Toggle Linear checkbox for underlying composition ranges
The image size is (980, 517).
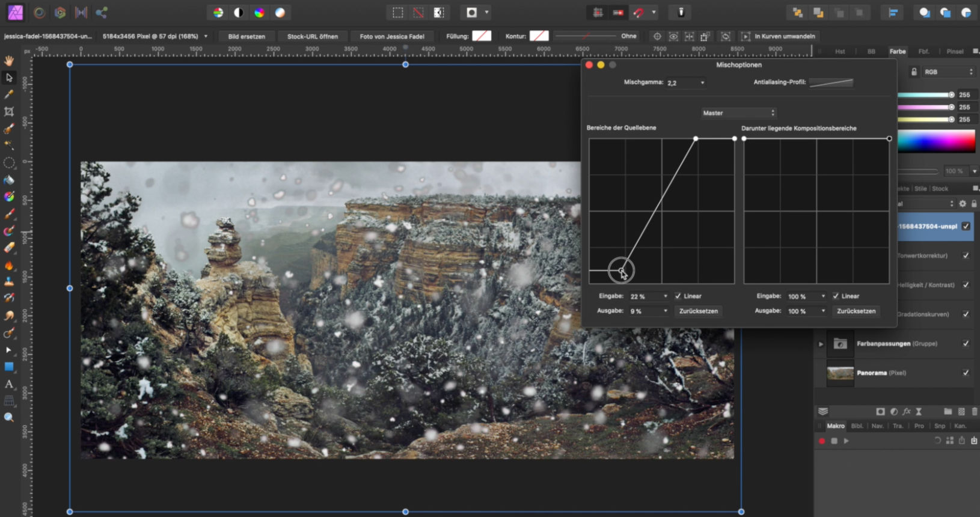836,296
